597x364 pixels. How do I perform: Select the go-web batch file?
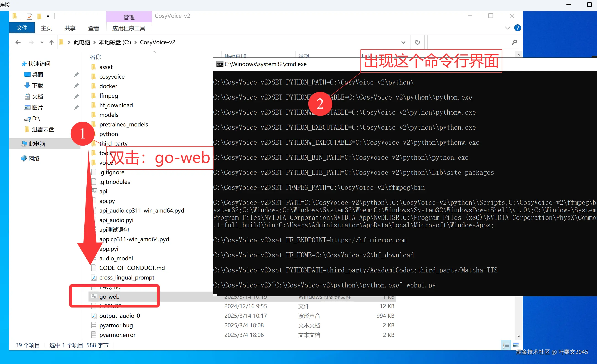point(109,297)
